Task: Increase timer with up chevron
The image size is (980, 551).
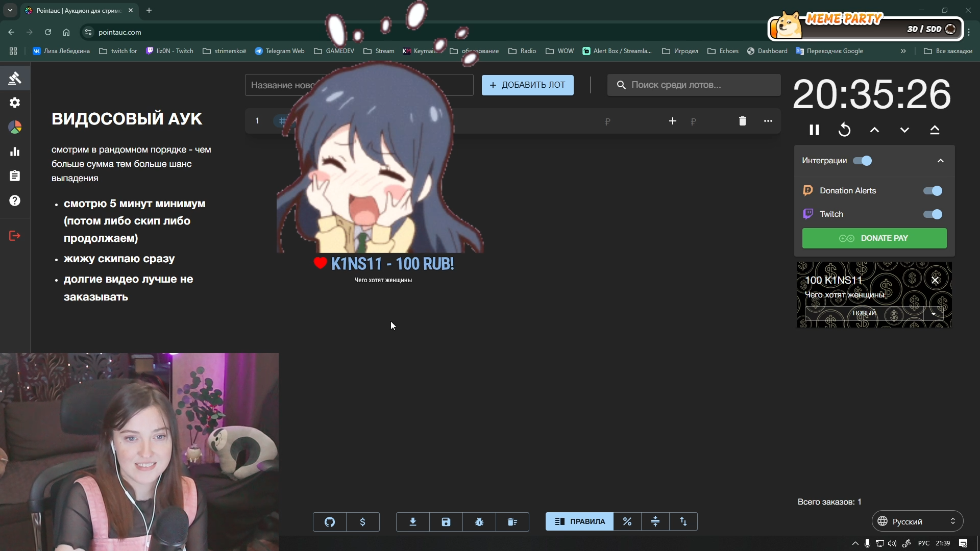Action: pyautogui.click(x=874, y=130)
